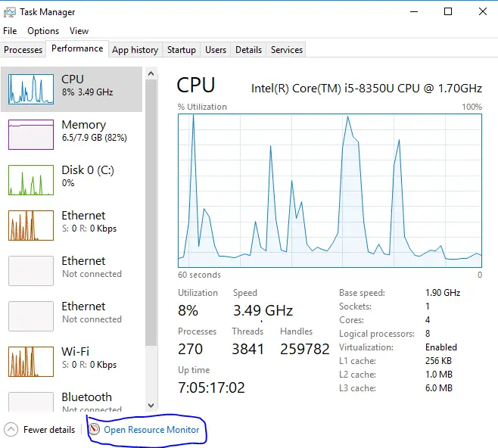Switch to the App history tab
The width and height of the screenshot is (498, 448).
135,50
